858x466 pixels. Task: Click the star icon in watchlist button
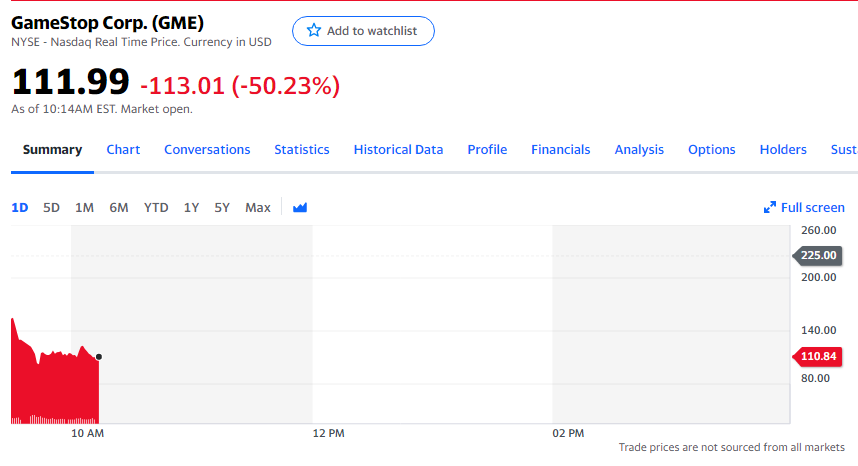point(314,30)
